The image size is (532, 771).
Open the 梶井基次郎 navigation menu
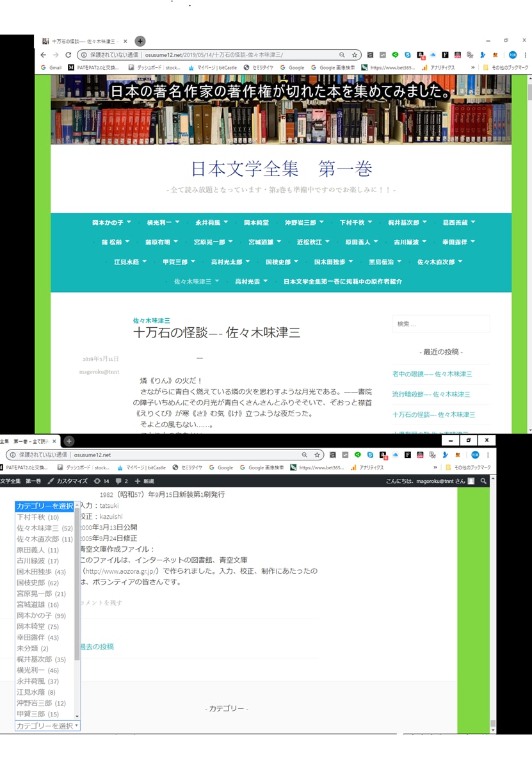tap(407, 223)
